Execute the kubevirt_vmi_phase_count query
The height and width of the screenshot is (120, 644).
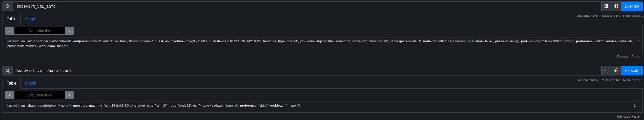[x=632, y=71]
